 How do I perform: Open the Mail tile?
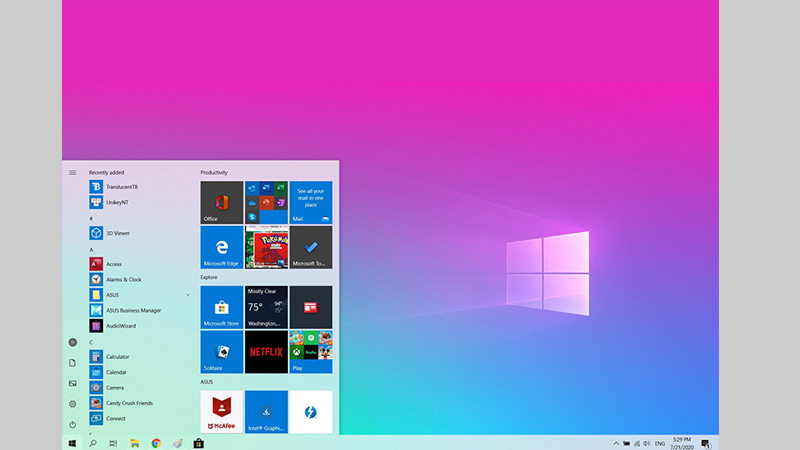311,202
